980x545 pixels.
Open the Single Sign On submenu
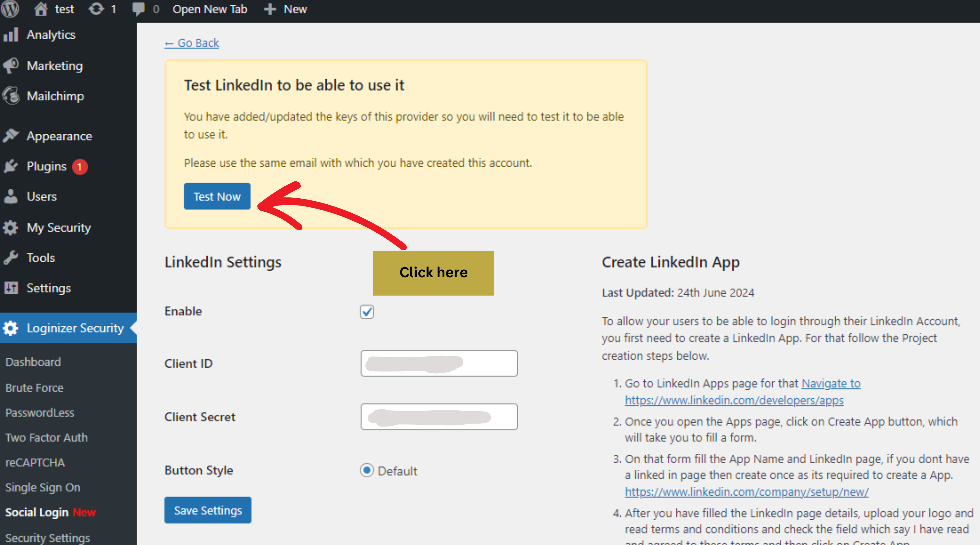[43, 488]
